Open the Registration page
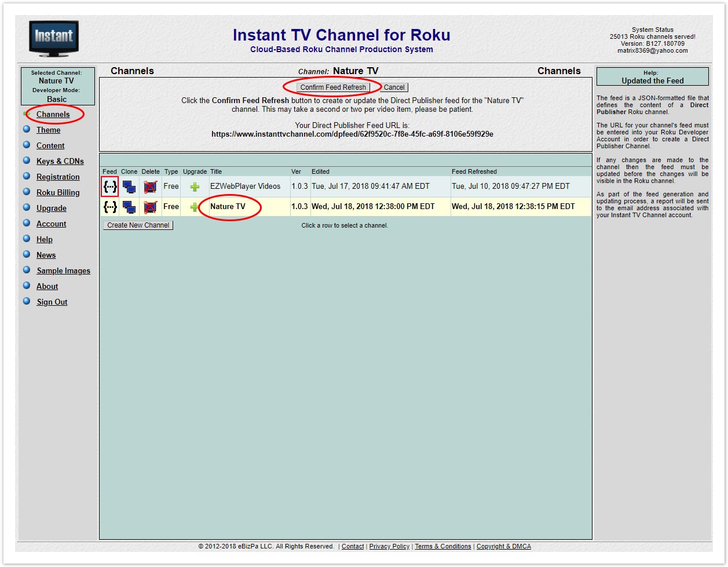The image size is (728, 567). click(x=58, y=177)
